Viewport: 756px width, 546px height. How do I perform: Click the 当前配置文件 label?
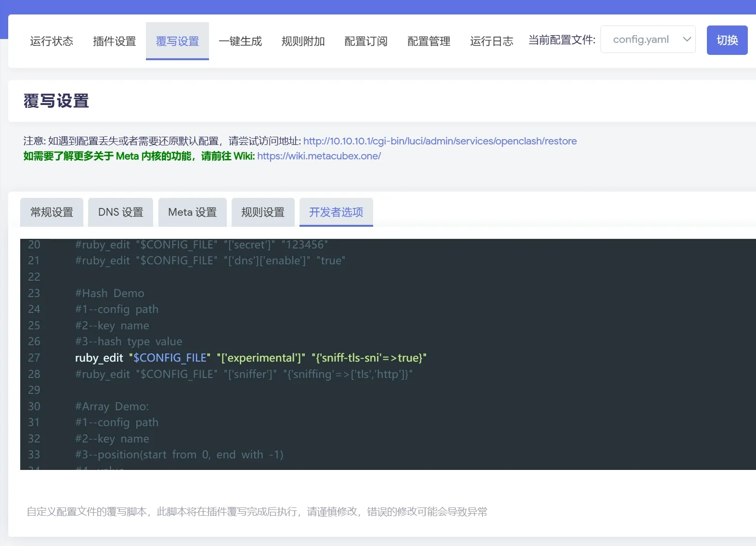[x=562, y=40]
